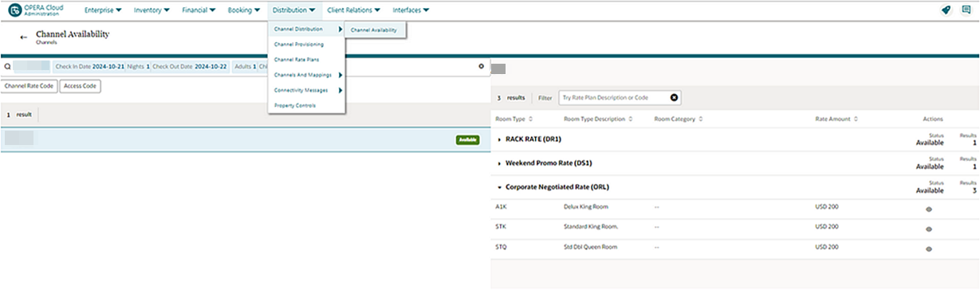Viewport: 980px width, 290px height.
Task: Select the Standard King Room description
Action: pos(592,226)
